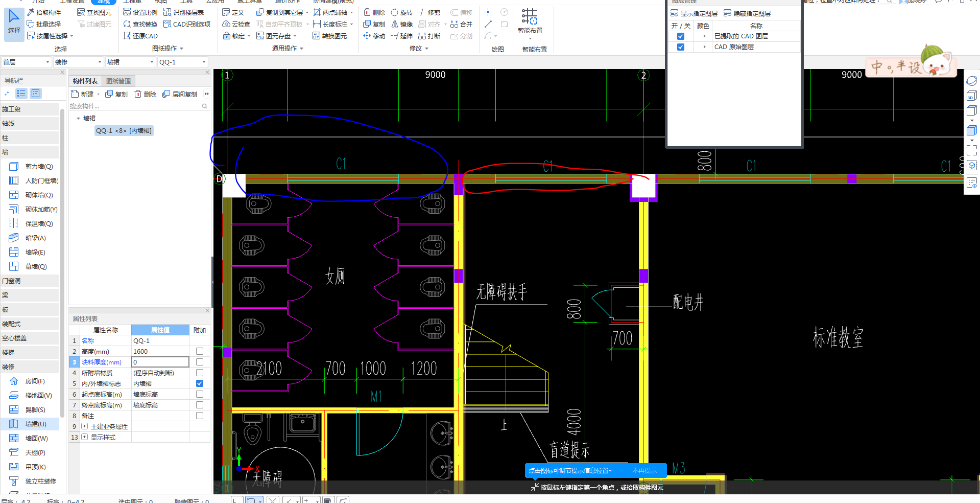Click 不再提示 on the blue tip
The width and height of the screenshot is (980, 503).
pos(644,471)
